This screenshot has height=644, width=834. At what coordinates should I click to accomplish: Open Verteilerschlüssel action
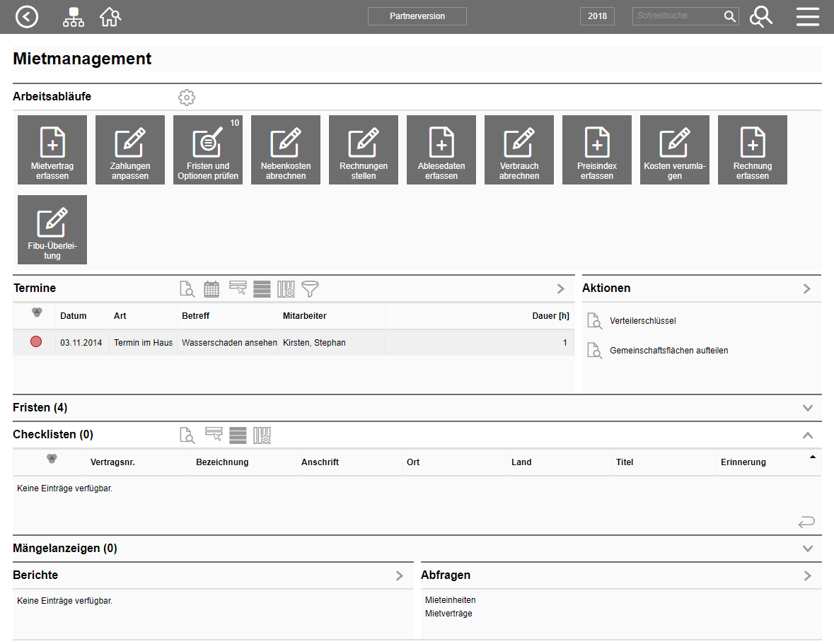642,321
